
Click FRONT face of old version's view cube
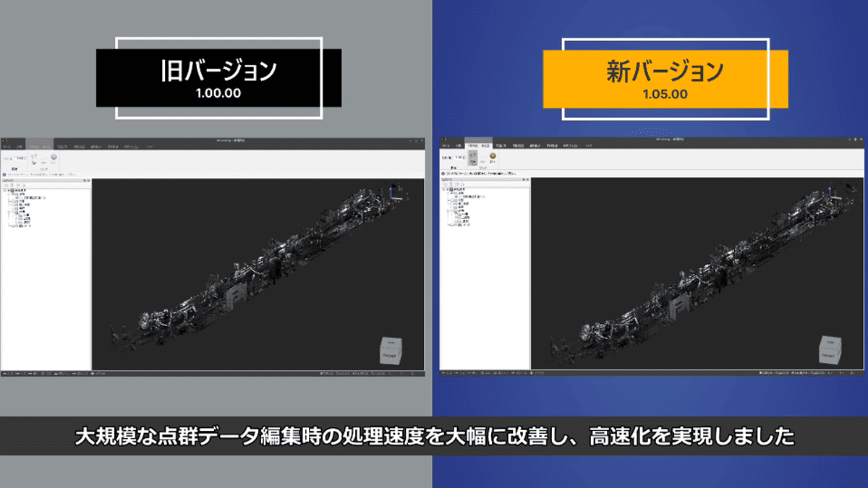(388, 356)
